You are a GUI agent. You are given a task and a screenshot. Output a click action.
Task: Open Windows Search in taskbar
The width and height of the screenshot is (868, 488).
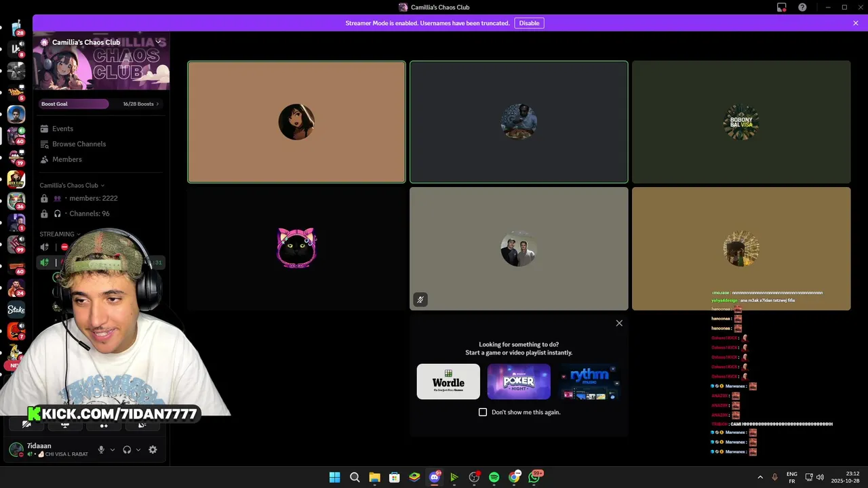pos(355,477)
